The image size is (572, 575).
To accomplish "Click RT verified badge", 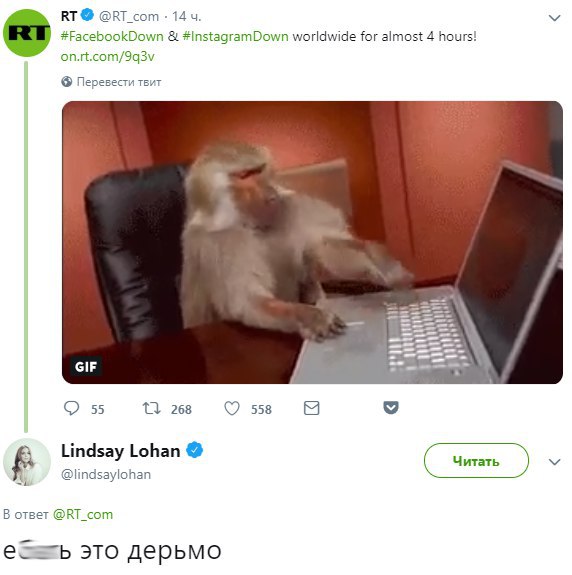I will tap(87, 15).
